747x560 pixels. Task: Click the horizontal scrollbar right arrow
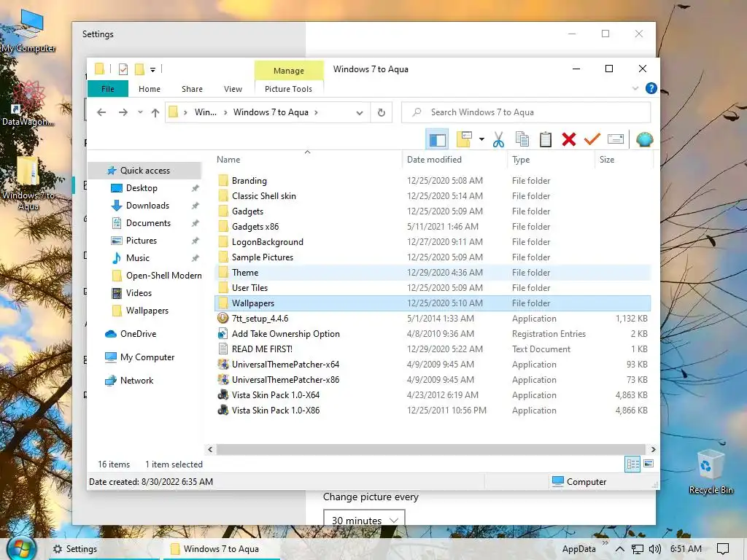pos(653,449)
